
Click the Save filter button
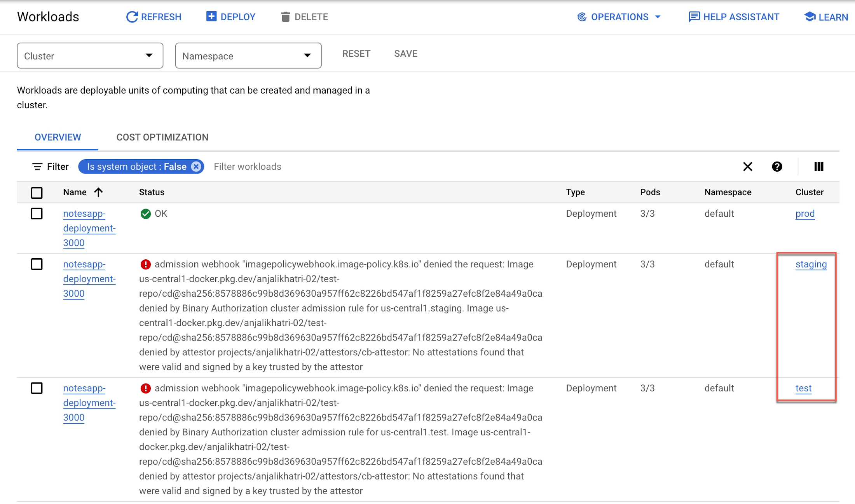(406, 54)
